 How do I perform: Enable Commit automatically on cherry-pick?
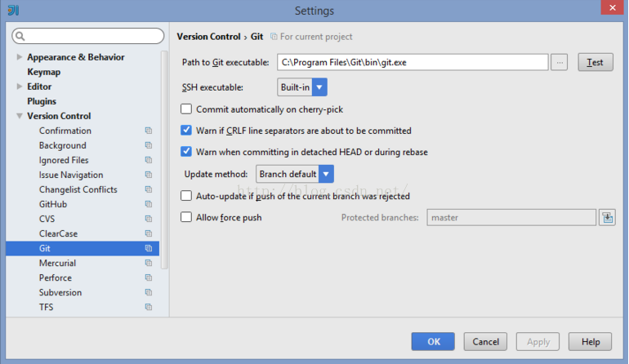click(x=186, y=109)
